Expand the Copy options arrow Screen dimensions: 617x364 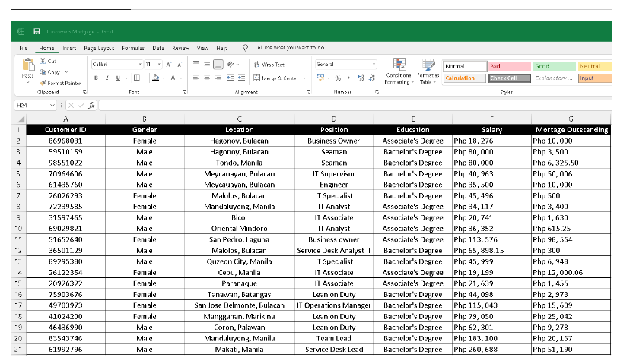click(66, 72)
